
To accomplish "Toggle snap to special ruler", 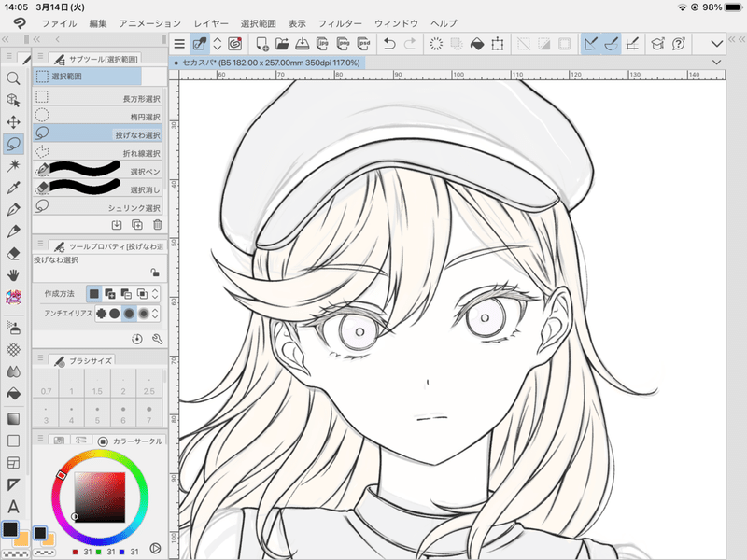I will pos(612,44).
